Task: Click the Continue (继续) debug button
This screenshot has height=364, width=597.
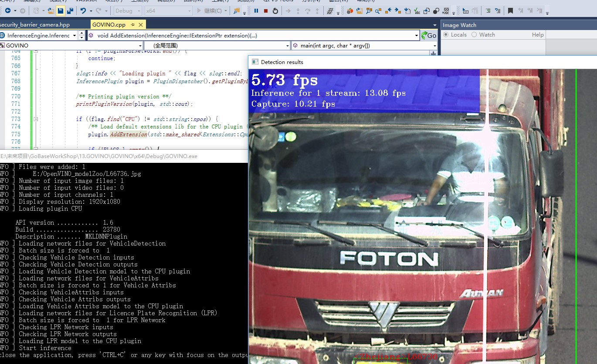Action: 212,10
